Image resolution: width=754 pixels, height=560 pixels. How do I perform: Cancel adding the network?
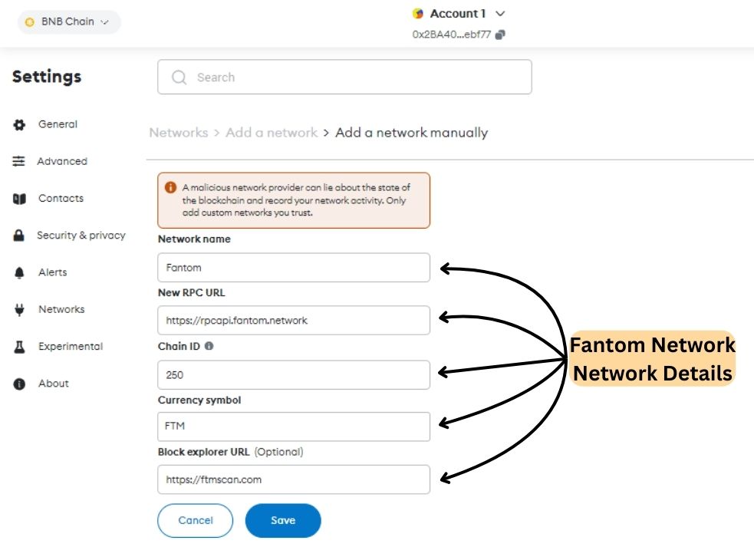click(x=196, y=520)
